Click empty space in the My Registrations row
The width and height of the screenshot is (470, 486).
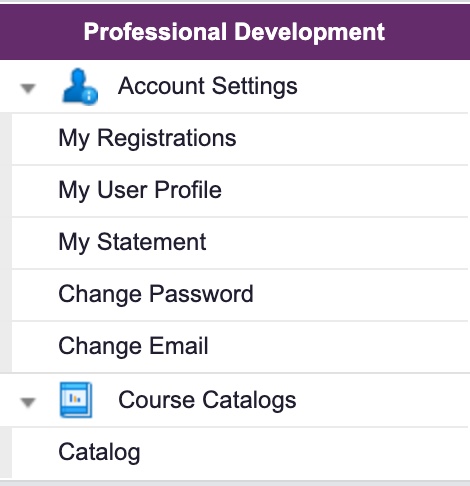coord(350,139)
